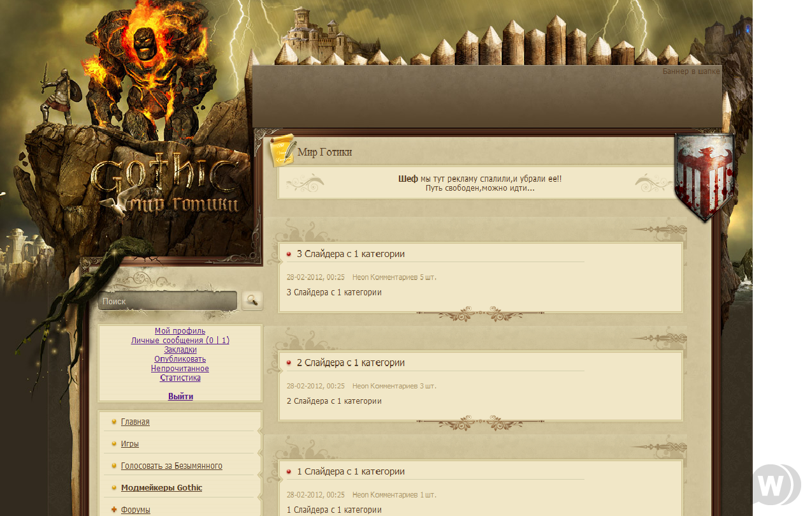
Task: Click the Мир Готики heading text
Action: tap(324, 152)
